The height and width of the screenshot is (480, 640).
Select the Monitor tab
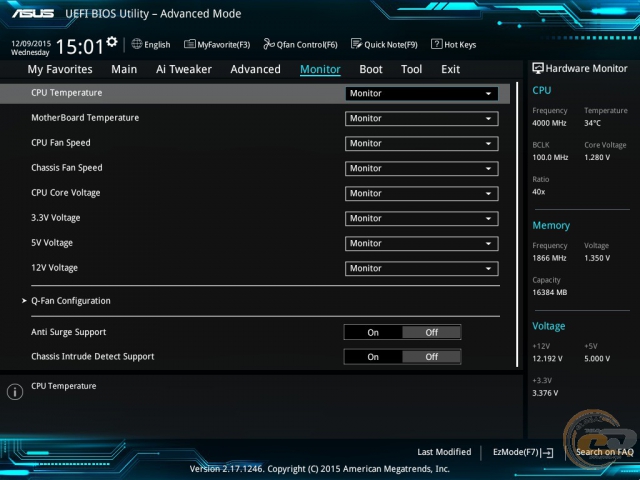320,69
